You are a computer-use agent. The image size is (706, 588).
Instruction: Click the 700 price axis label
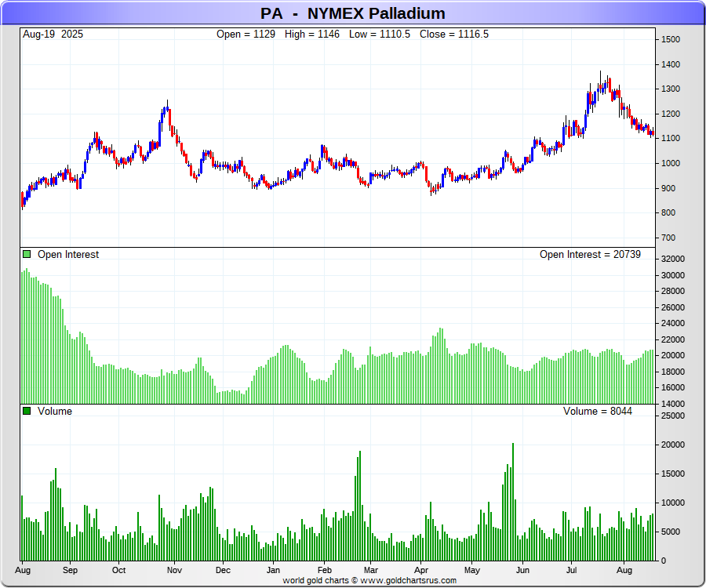click(668, 238)
